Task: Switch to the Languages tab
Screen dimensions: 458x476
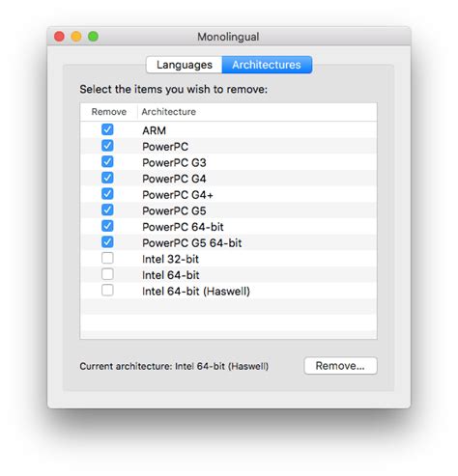Action: tap(184, 65)
